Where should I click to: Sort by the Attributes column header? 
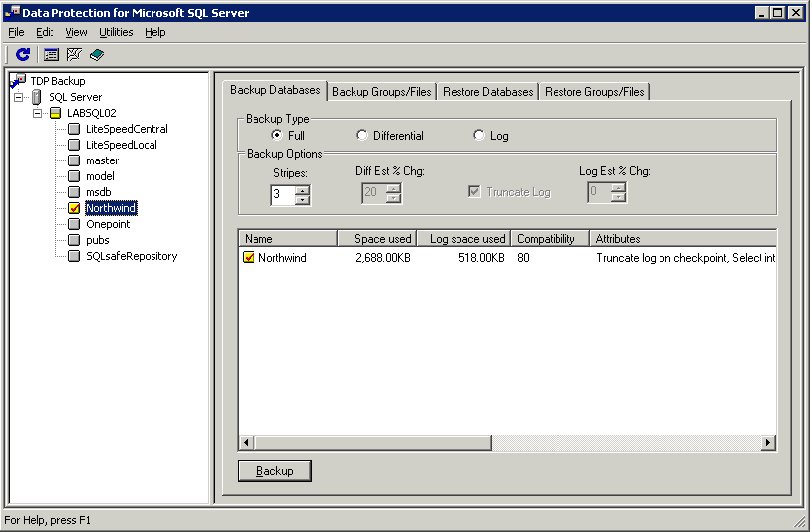[x=683, y=239]
